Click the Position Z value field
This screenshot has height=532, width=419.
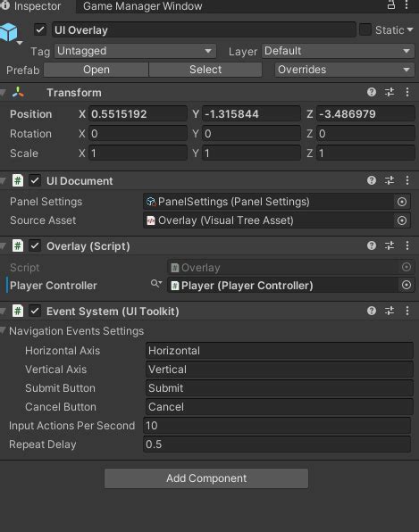click(365, 114)
